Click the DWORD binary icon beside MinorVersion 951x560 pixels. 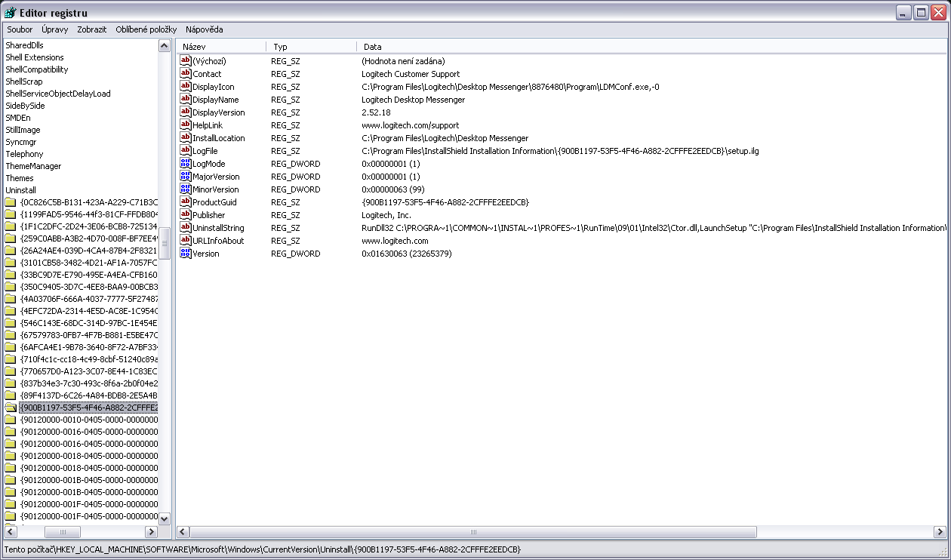point(186,189)
